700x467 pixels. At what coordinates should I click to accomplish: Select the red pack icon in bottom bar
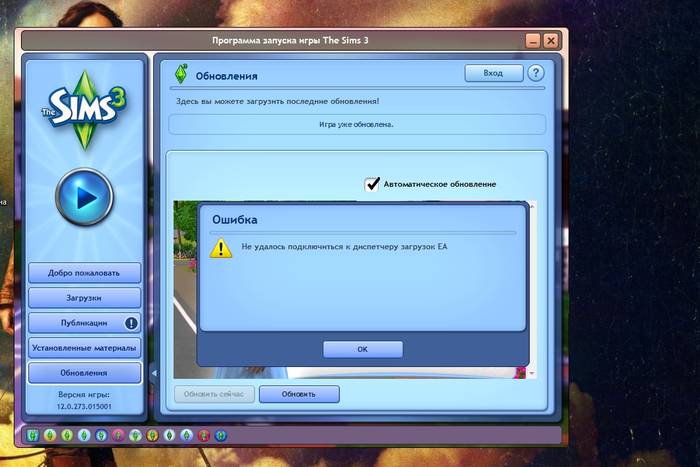click(x=204, y=435)
